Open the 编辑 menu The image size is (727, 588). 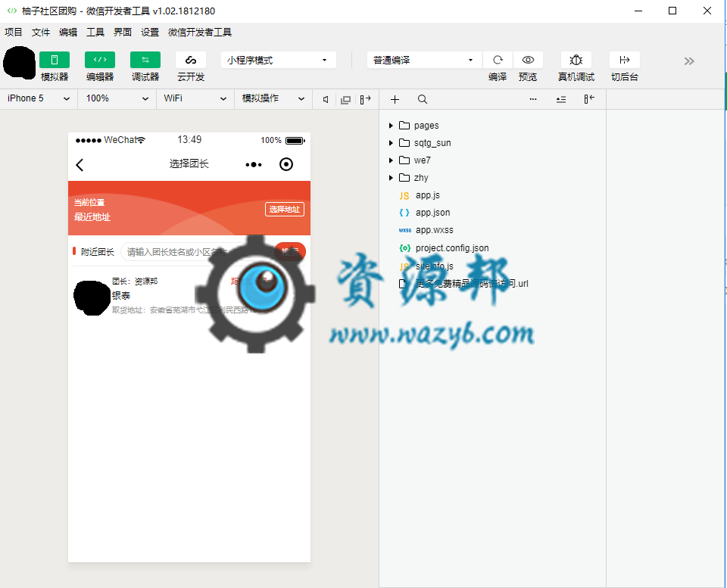click(68, 32)
